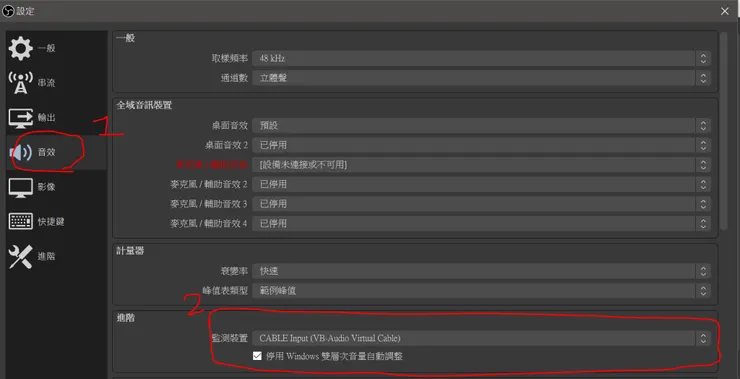Click the 衰變率 label
Viewport: 740px width, 379px height.
coord(234,271)
